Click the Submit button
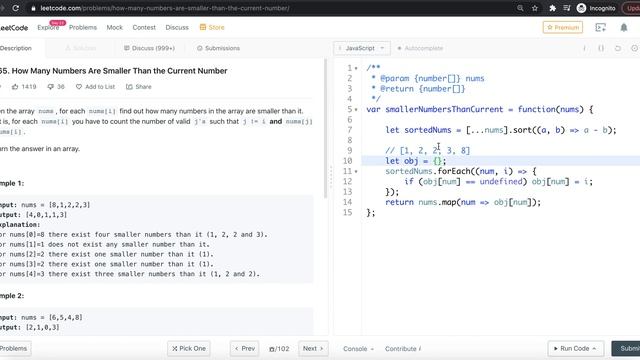Image resolution: width=640 pixels, height=360 pixels. (626, 349)
